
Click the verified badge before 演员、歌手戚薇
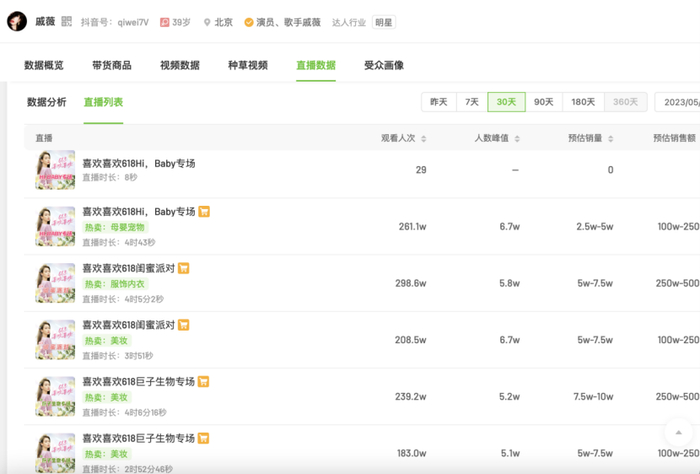click(249, 22)
